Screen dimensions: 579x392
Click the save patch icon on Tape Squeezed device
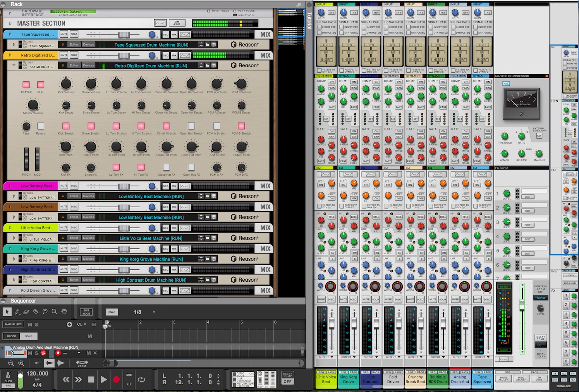[213, 45]
